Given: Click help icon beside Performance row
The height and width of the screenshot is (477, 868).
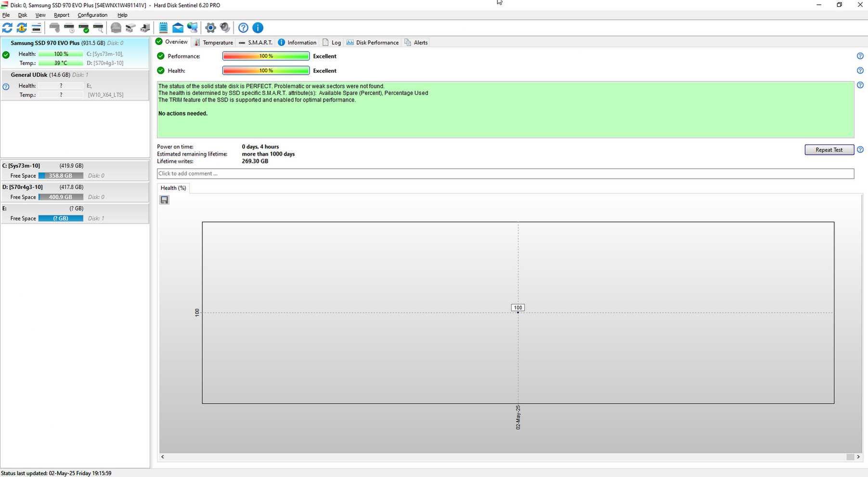Looking at the screenshot, I should tap(860, 56).
